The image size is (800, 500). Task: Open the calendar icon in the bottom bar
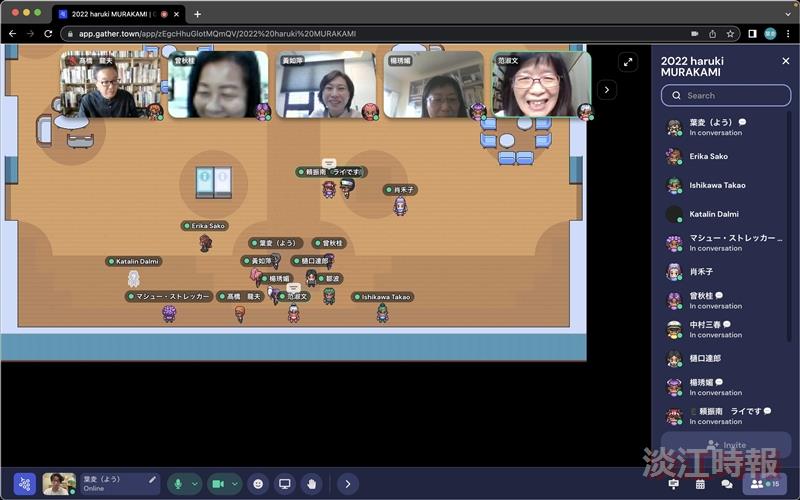tap(700, 484)
